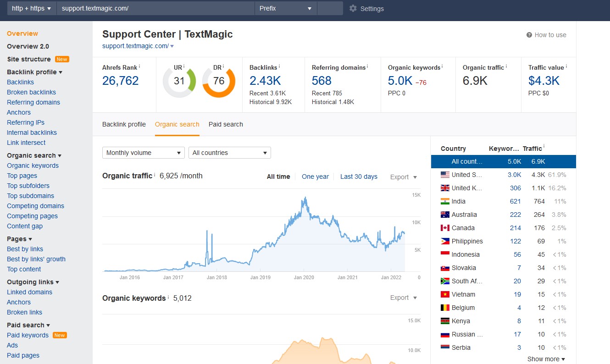
Task: Open the All countries filter dropdown
Action: click(x=230, y=153)
